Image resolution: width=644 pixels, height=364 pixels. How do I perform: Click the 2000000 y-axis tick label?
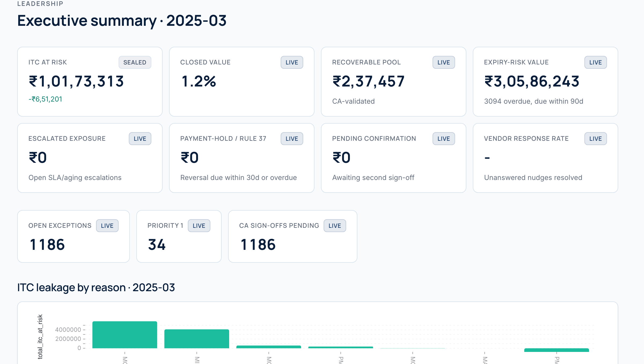(68, 339)
